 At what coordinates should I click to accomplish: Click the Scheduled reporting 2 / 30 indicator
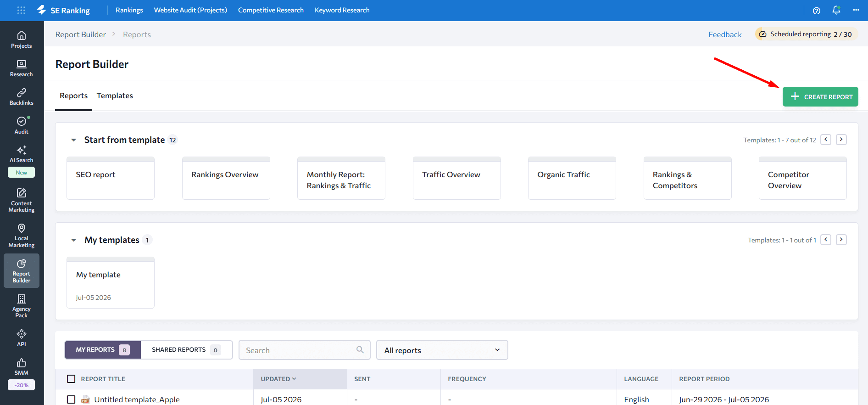tap(807, 34)
